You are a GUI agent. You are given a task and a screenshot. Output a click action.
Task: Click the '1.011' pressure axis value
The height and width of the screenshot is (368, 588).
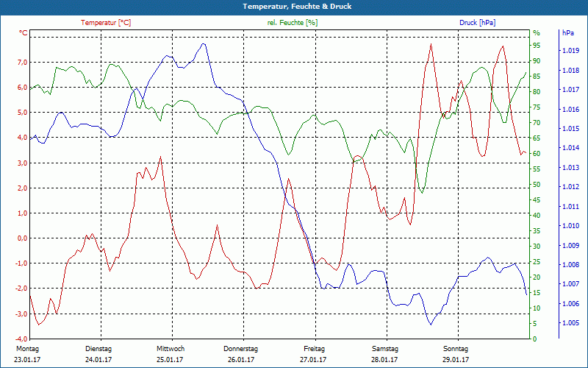pos(571,207)
